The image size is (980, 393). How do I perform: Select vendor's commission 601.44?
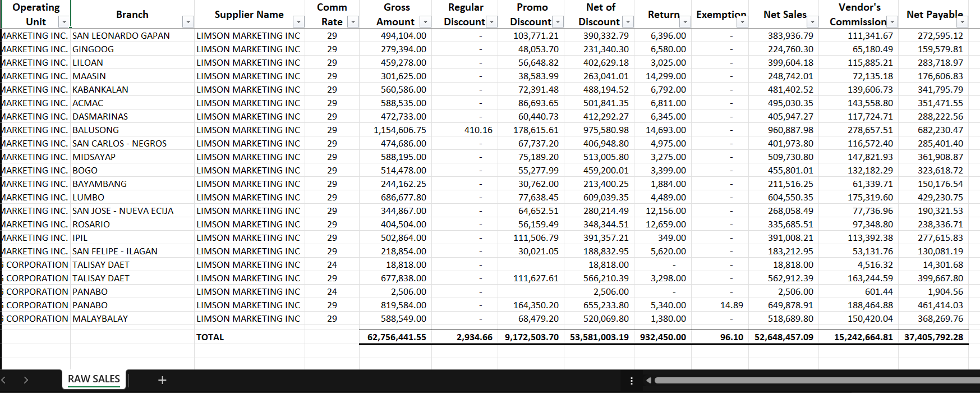point(858,291)
